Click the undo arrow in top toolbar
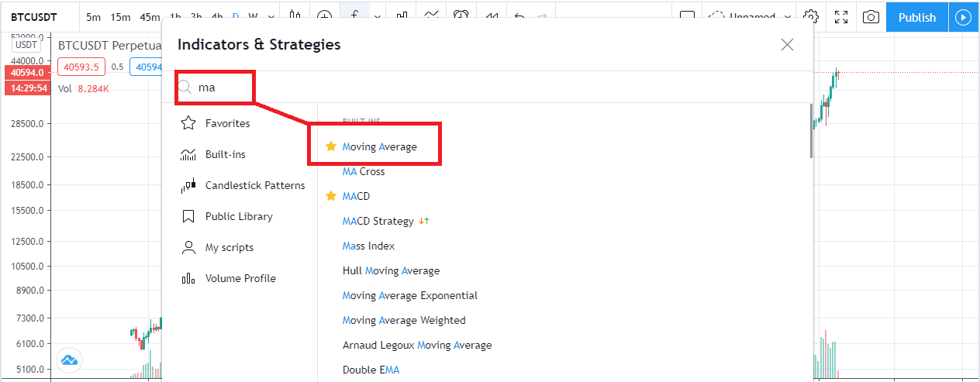This screenshot has height=382, width=980. [519, 17]
